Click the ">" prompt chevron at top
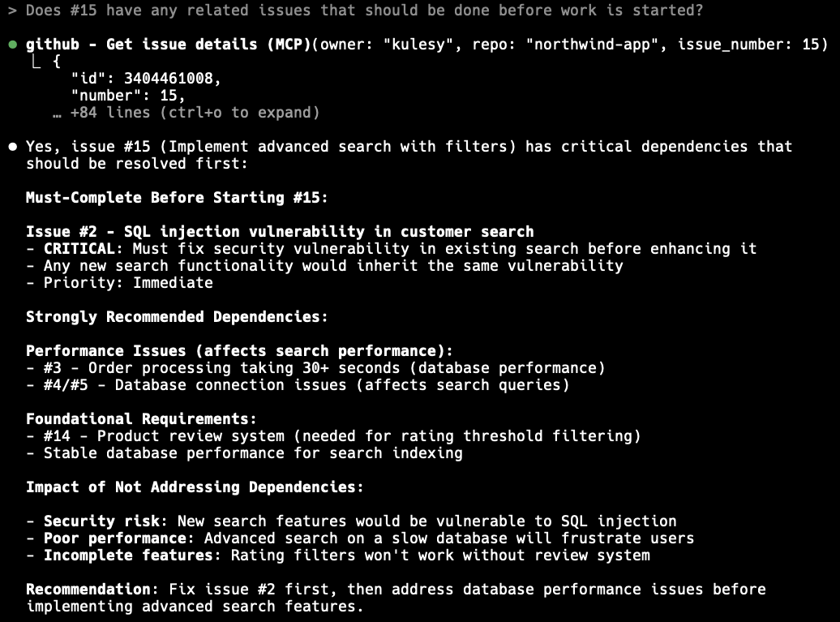This screenshot has width=840, height=622. [x=13, y=11]
